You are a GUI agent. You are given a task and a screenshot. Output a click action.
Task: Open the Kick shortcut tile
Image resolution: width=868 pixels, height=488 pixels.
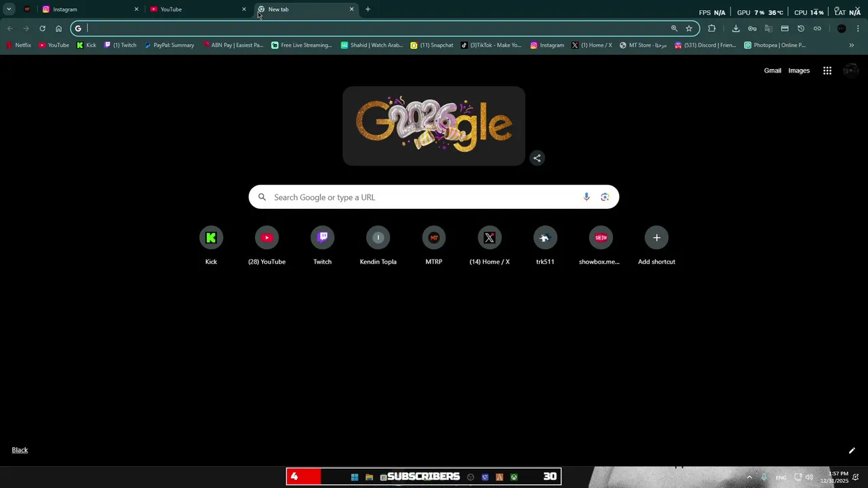[211, 245]
